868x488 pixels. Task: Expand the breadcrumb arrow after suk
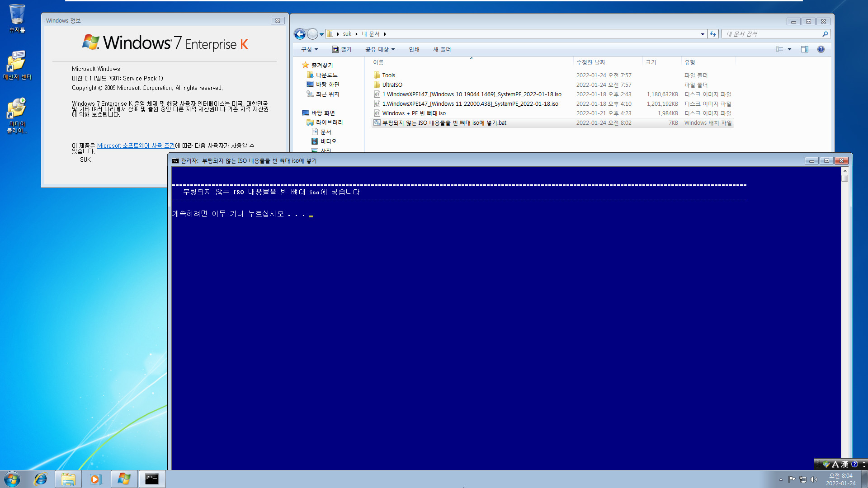coord(357,34)
